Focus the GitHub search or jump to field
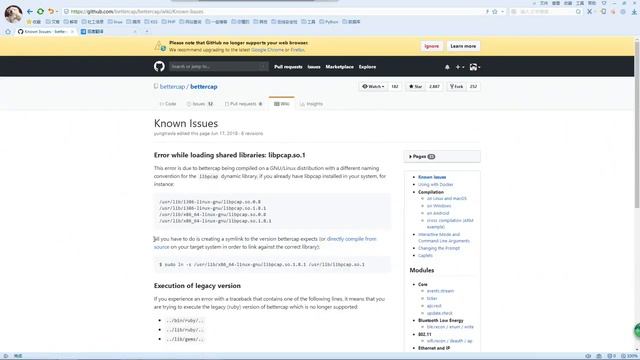This screenshot has width=640, height=360. [219, 67]
